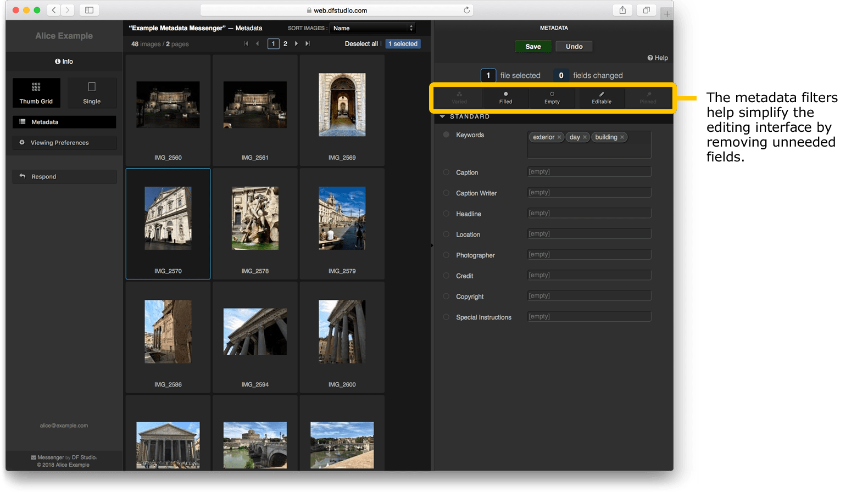Open the Help link
This screenshot has height=492, width=868.
tap(658, 58)
